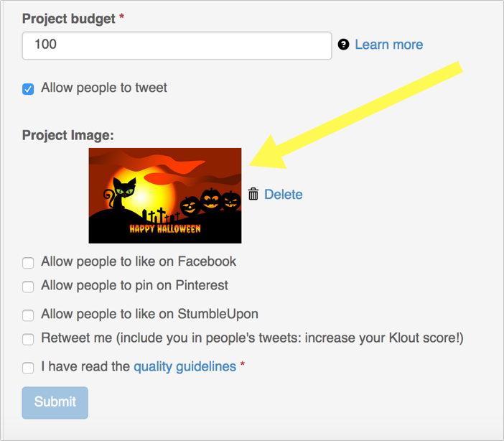This screenshot has width=504, height=441.
Task: Click the Allow people to like on Facebook text
Action: (139, 261)
